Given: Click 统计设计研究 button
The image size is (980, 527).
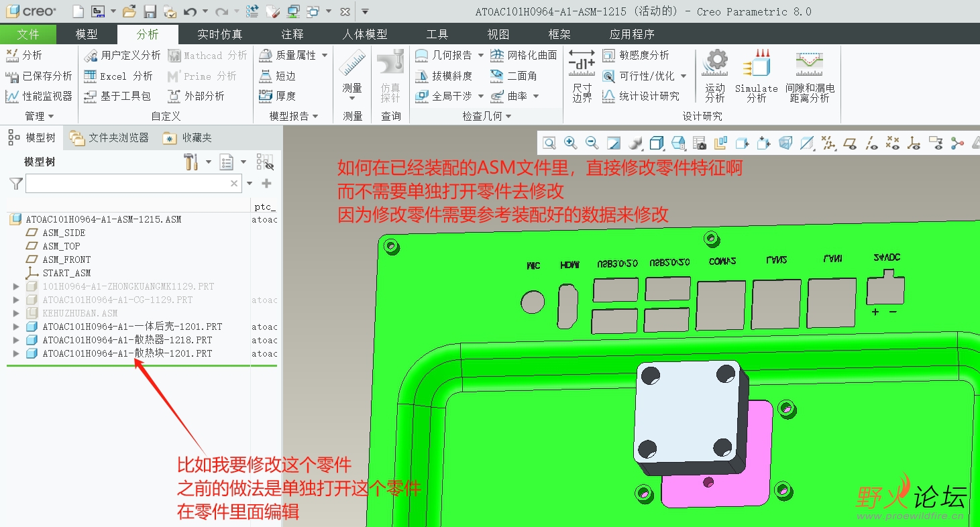Looking at the screenshot, I should point(641,96).
